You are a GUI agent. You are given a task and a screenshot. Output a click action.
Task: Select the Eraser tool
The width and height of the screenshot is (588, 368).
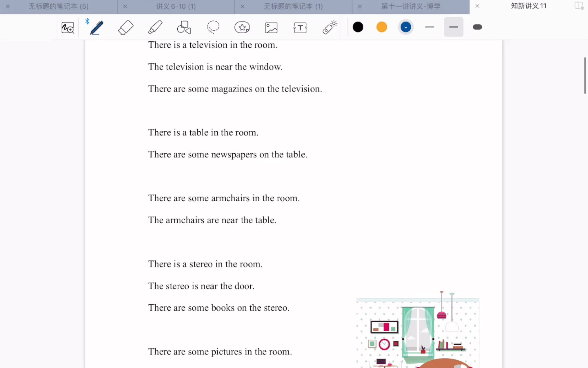126,27
